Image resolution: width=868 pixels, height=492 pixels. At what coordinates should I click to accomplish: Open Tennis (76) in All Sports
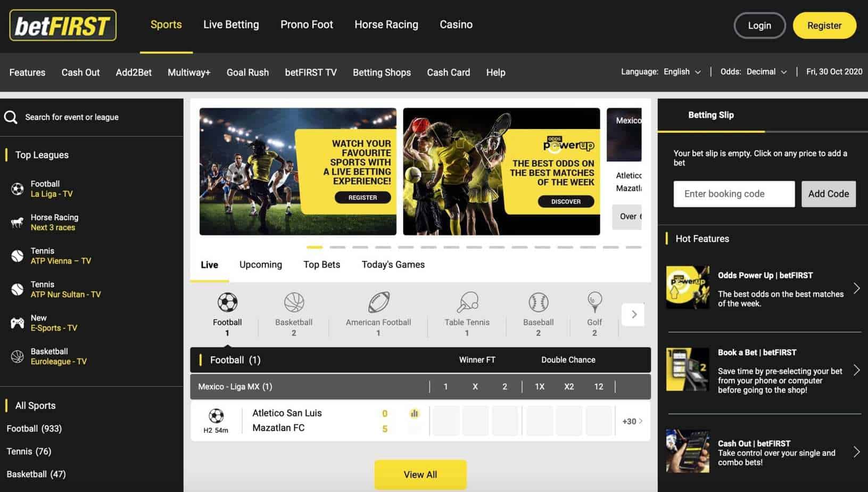(x=29, y=452)
